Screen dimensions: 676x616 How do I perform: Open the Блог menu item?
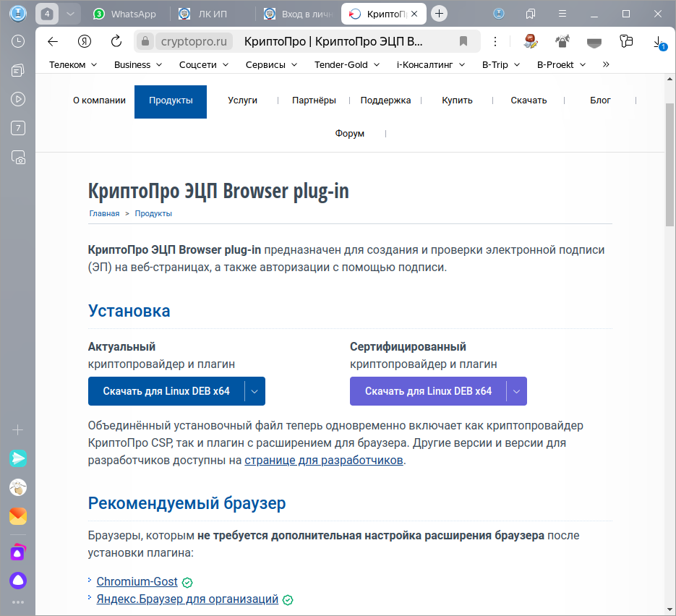pos(600,100)
